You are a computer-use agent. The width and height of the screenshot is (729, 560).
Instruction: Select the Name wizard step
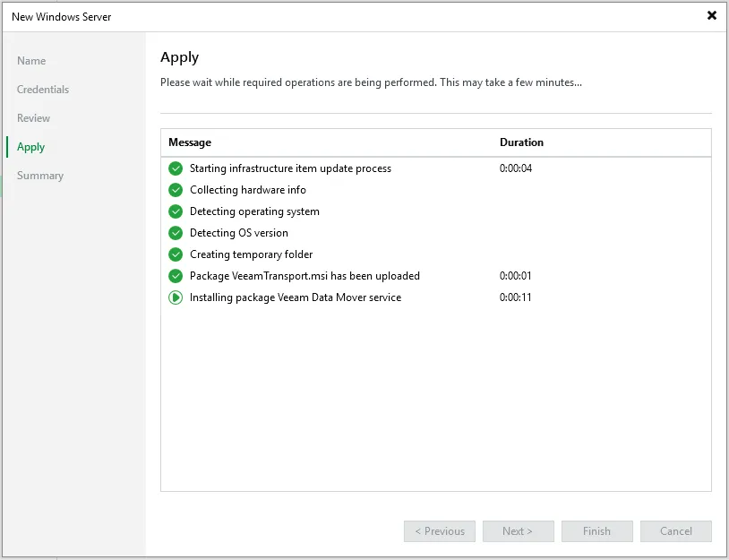(31, 61)
